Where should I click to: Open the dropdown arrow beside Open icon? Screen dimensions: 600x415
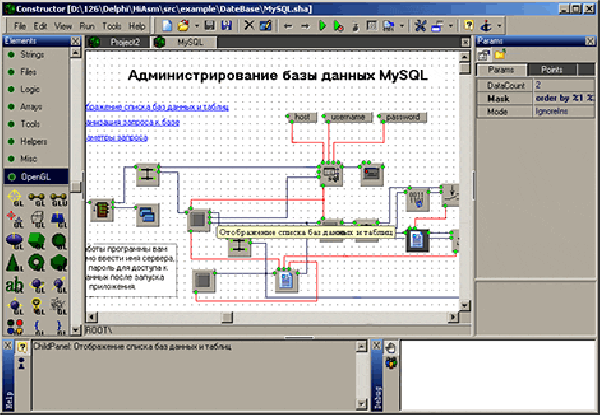point(197,26)
